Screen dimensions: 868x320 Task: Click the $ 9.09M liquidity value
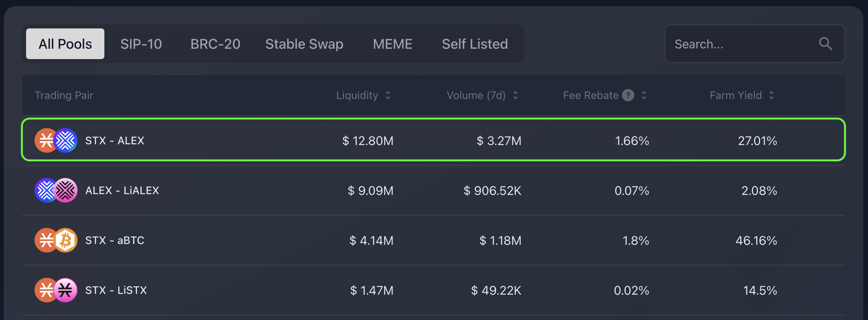coord(370,191)
